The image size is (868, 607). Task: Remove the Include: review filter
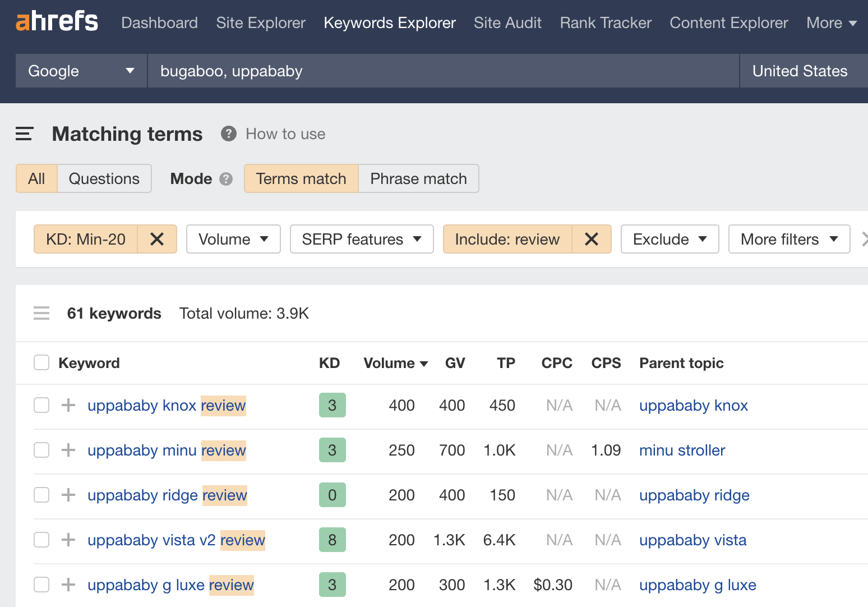click(592, 239)
